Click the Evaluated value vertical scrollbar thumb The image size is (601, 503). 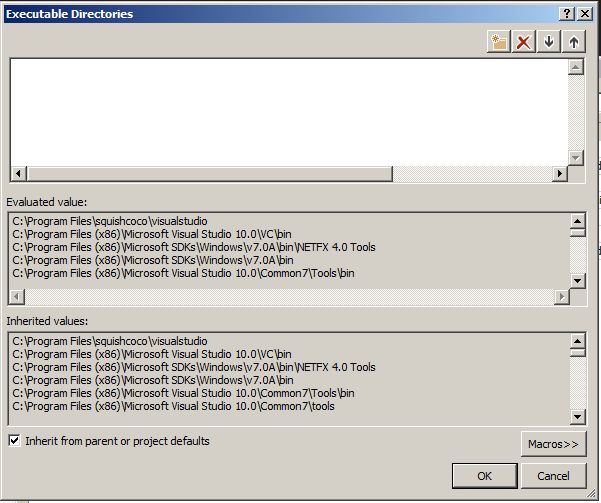578,233
